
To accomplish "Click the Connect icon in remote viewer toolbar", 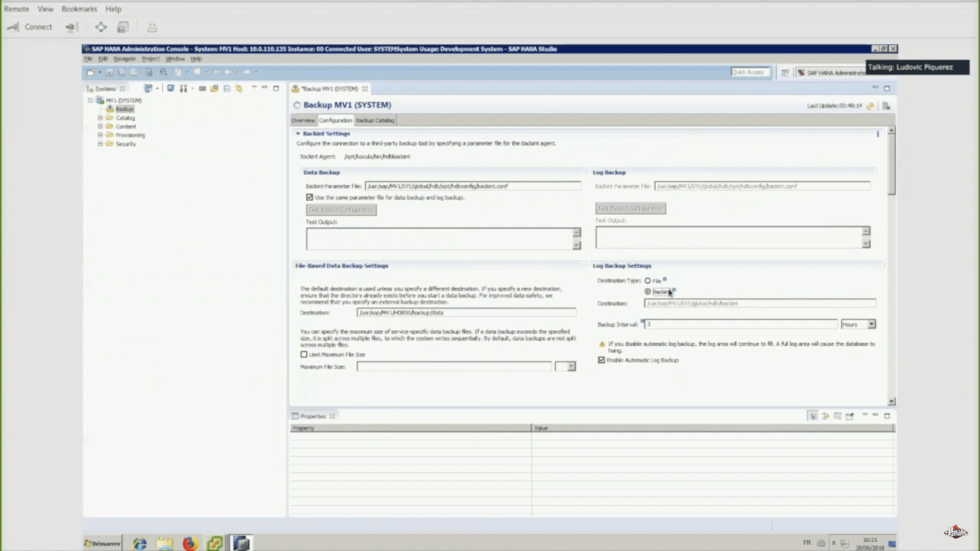I will click(13, 27).
